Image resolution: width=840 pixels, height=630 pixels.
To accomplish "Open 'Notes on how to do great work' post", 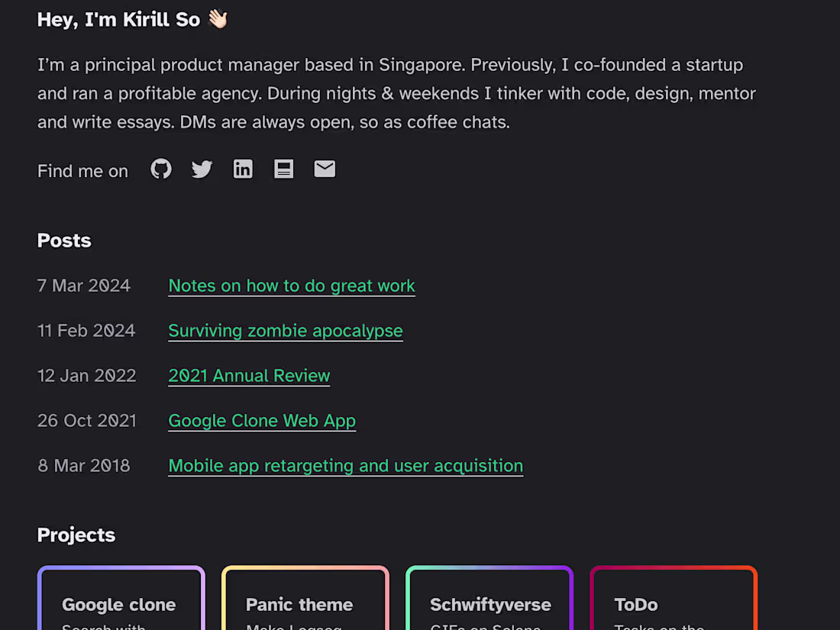I will (x=292, y=286).
